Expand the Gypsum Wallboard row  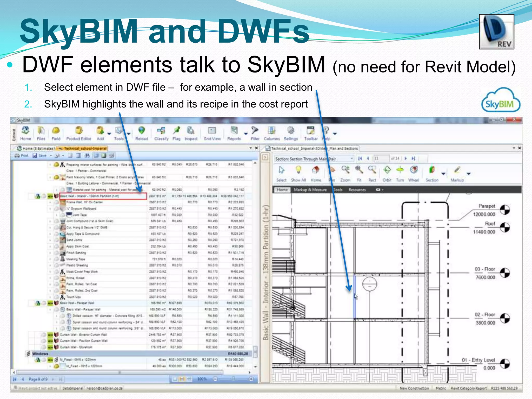pyautogui.click(x=50, y=209)
